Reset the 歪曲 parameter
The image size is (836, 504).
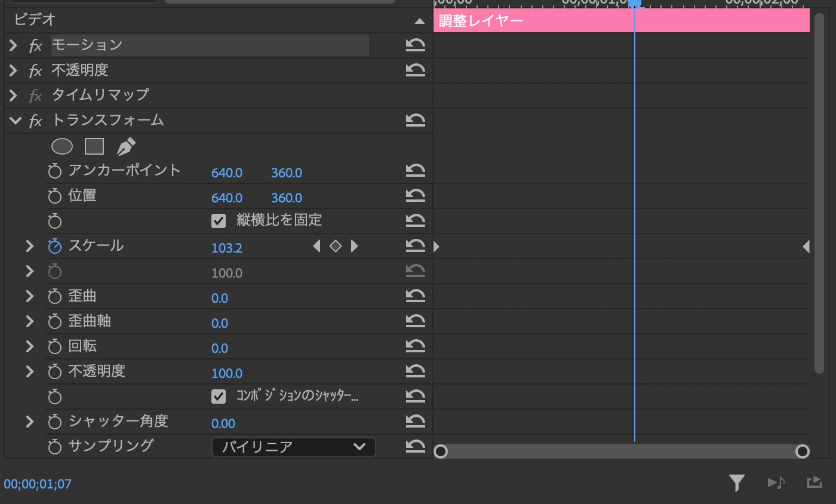[x=415, y=296]
